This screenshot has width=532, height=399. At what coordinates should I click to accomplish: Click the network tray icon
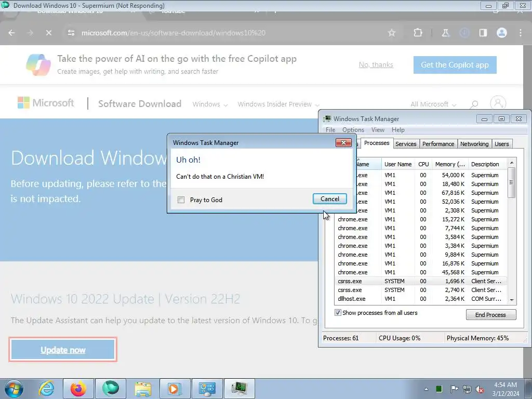point(467,389)
